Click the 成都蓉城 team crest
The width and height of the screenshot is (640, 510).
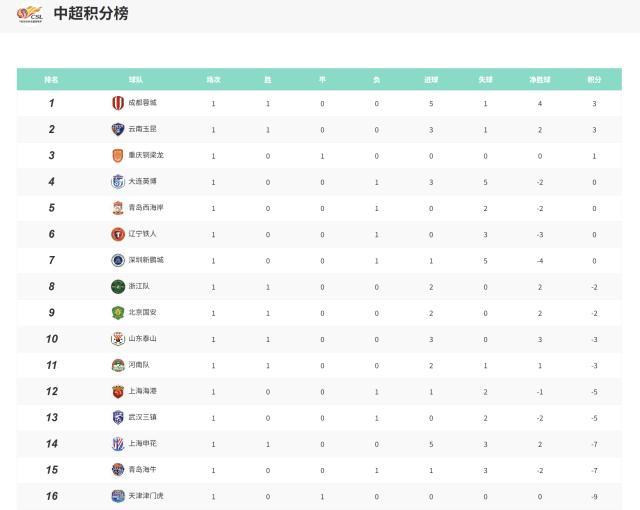pos(118,103)
